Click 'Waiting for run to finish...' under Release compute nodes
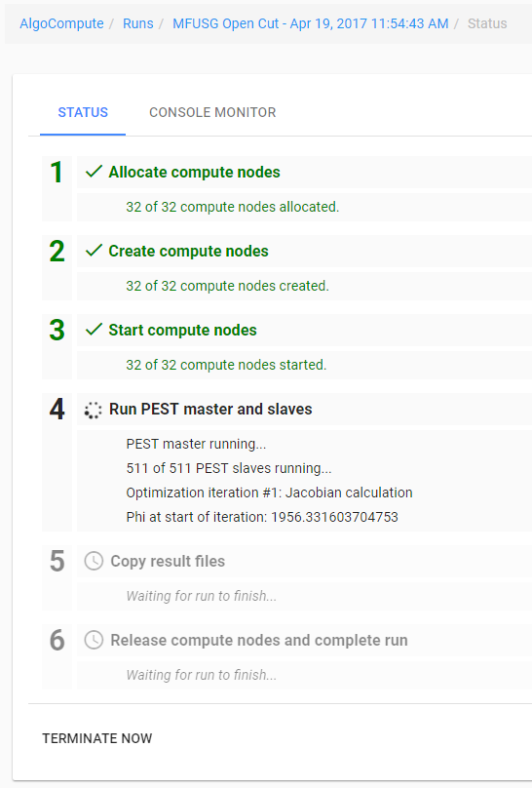 (201, 675)
